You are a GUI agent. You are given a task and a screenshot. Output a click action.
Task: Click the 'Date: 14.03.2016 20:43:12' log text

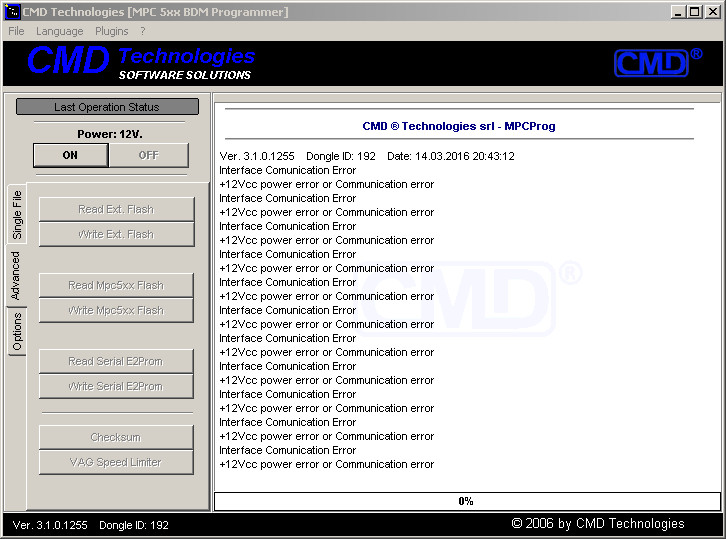(x=451, y=156)
